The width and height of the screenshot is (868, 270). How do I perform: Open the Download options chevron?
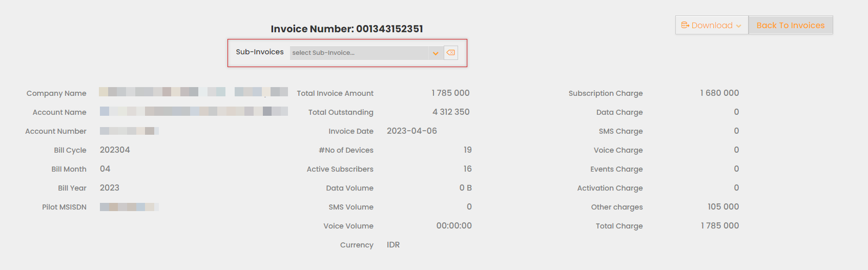coord(738,26)
